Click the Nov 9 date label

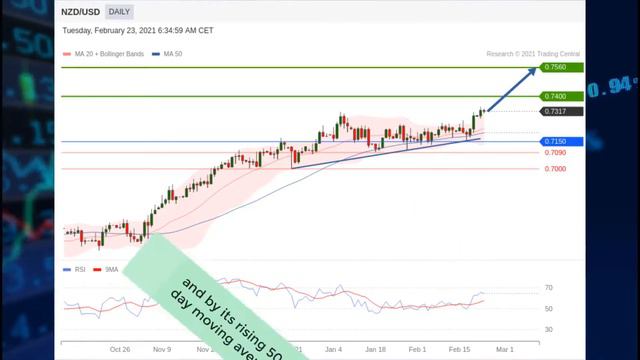click(x=162, y=349)
